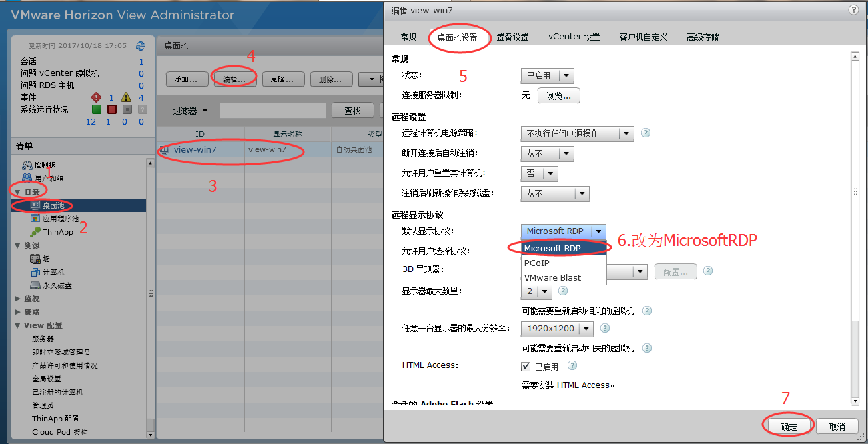Choose Microsoft RDP from protocol list
The width and height of the screenshot is (868, 444).
(564, 248)
